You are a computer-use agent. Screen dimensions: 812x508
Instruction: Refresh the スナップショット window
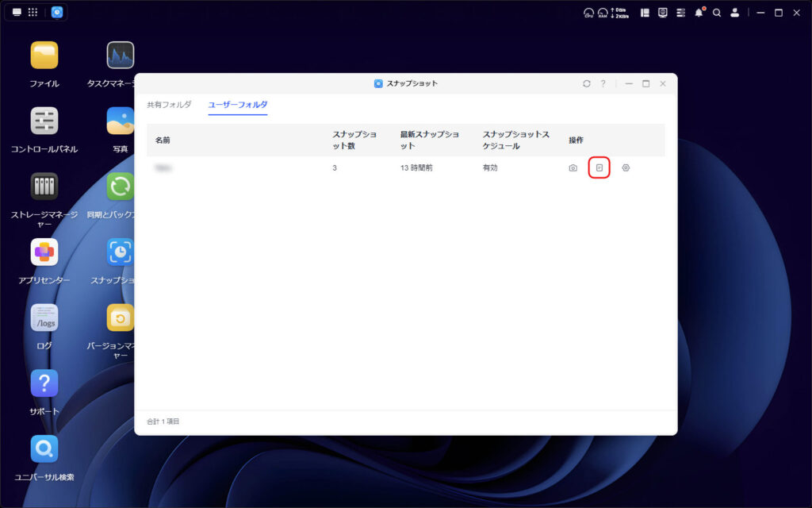[x=587, y=83]
